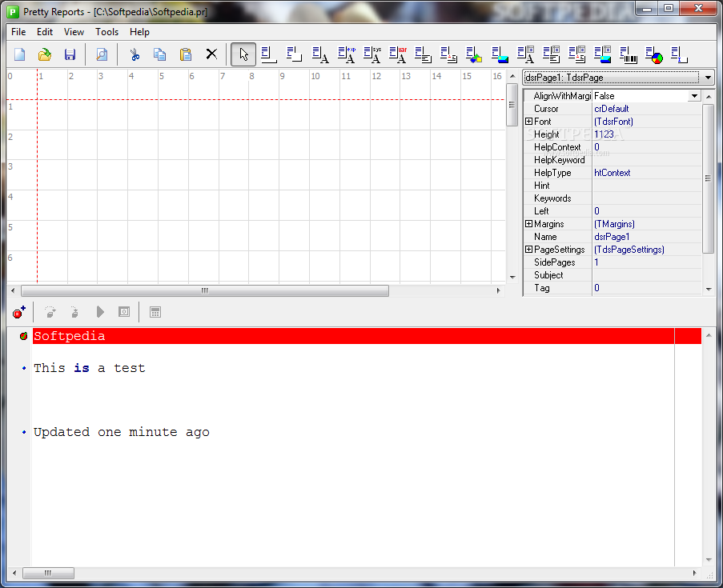The image size is (723, 588).
Task: Select the SidePages property row
Action: click(613, 262)
